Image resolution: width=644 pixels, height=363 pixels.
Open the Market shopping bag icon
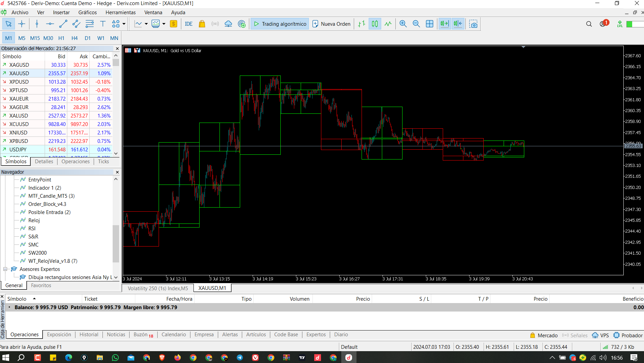pos(202,24)
